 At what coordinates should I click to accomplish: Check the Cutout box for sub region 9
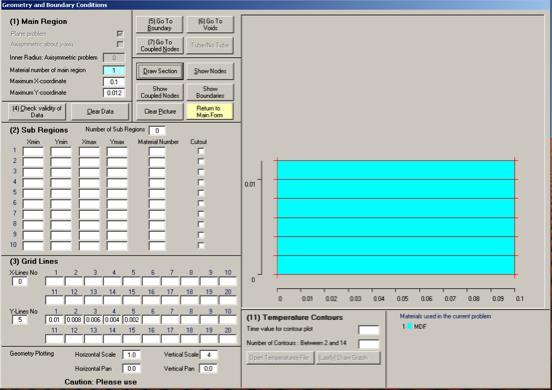(201, 235)
